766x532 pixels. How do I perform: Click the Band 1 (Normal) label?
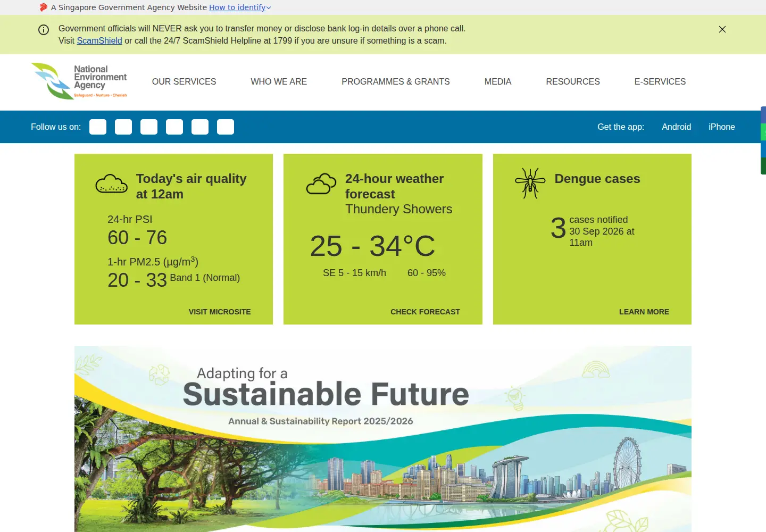point(205,278)
